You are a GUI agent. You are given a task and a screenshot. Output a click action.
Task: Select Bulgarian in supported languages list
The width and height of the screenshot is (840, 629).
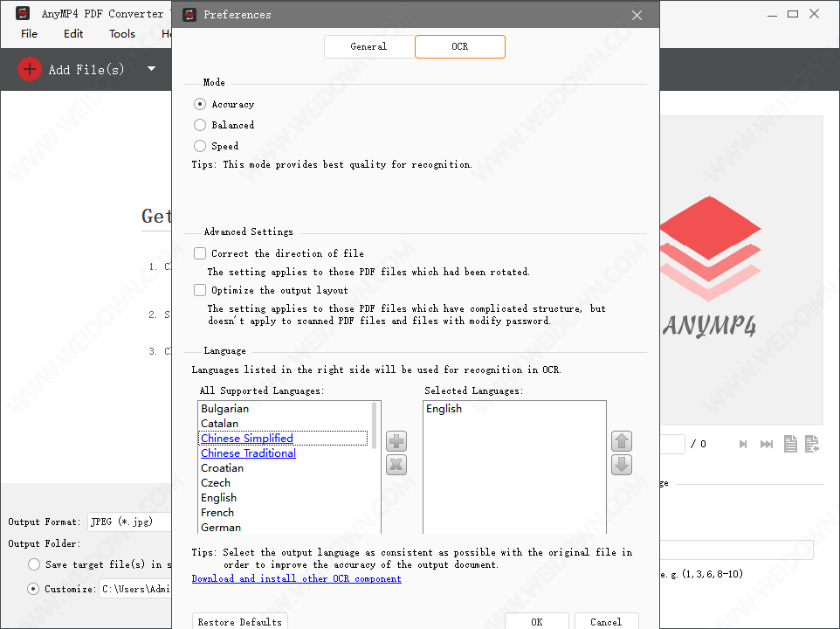(x=285, y=408)
